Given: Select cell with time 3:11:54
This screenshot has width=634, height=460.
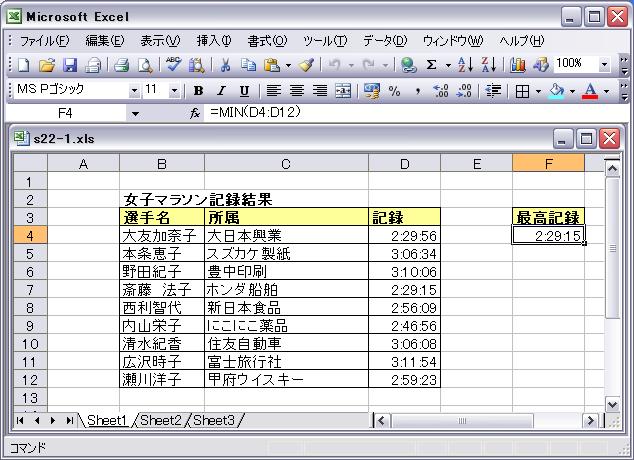Looking at the screenshot, I should coord(404,361).
